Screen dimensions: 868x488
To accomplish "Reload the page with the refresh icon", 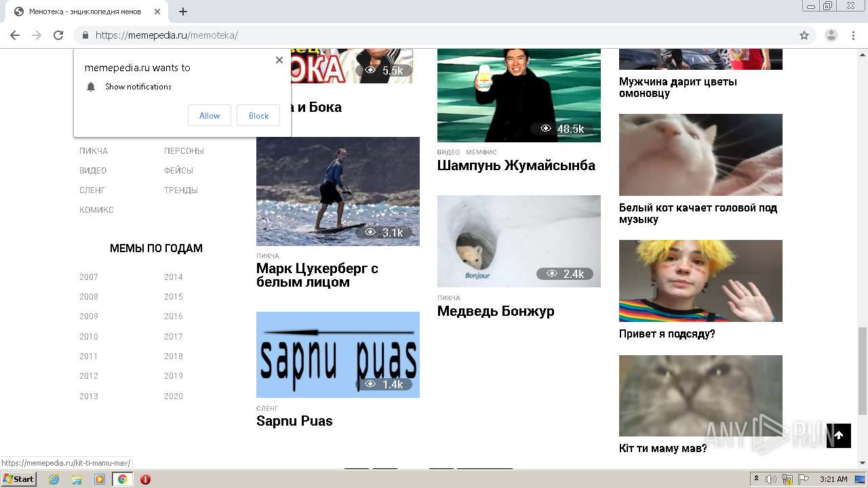I will point(58,35).
